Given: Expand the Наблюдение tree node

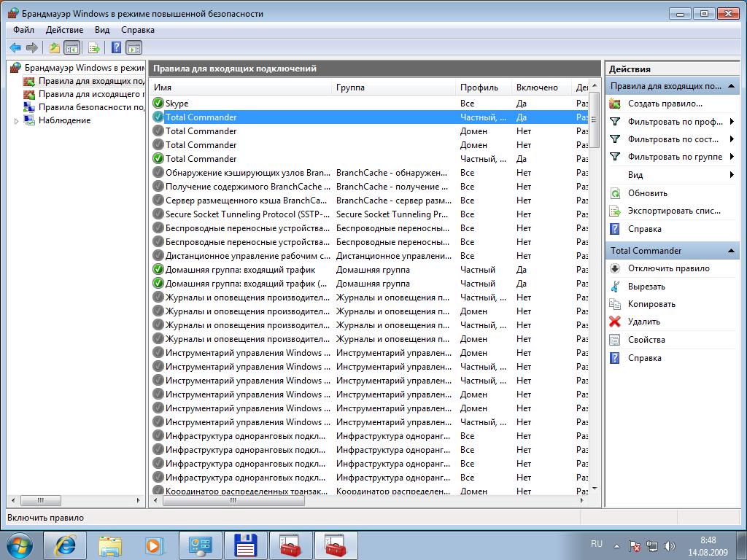Looking at the screenshot, I should coord(16,121).
